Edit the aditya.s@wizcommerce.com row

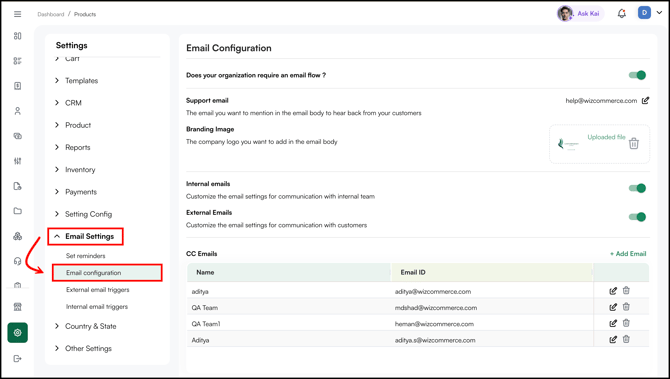tap(613, 340)
